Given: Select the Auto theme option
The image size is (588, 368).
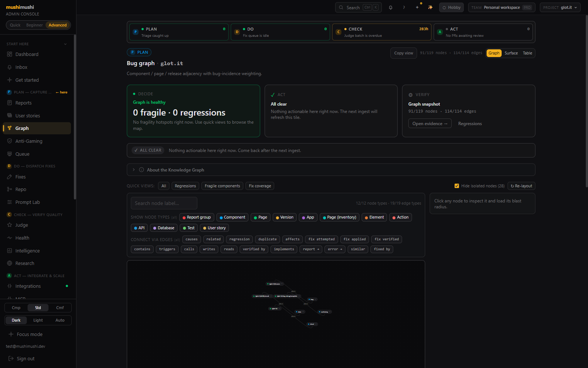Looking at the screenshot, I should pyautogui.click(x=60, y=320).
